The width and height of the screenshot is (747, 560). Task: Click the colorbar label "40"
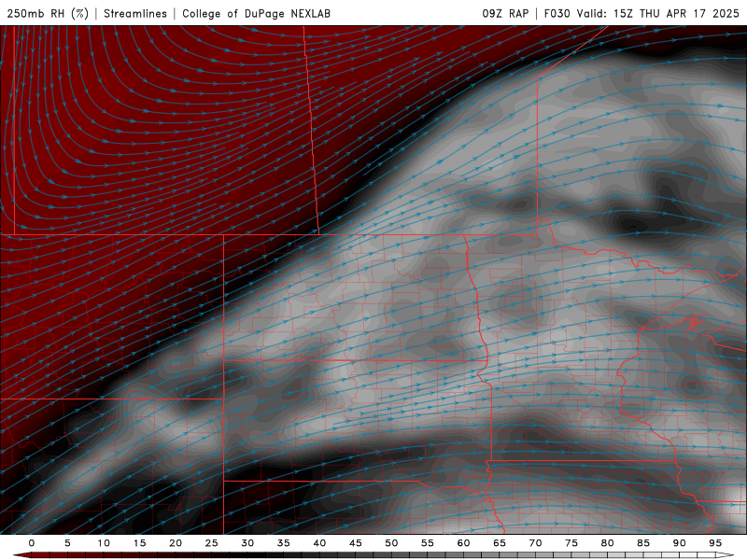point(319,543)
